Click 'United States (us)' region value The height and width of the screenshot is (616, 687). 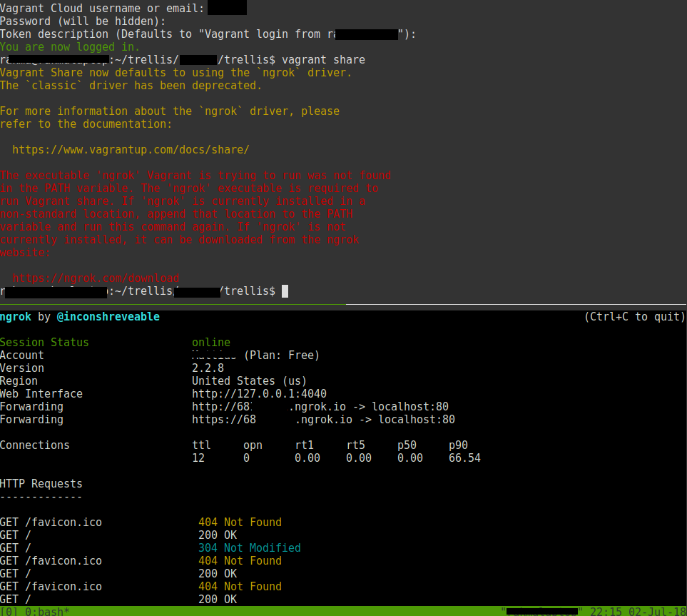click(249, 381)
